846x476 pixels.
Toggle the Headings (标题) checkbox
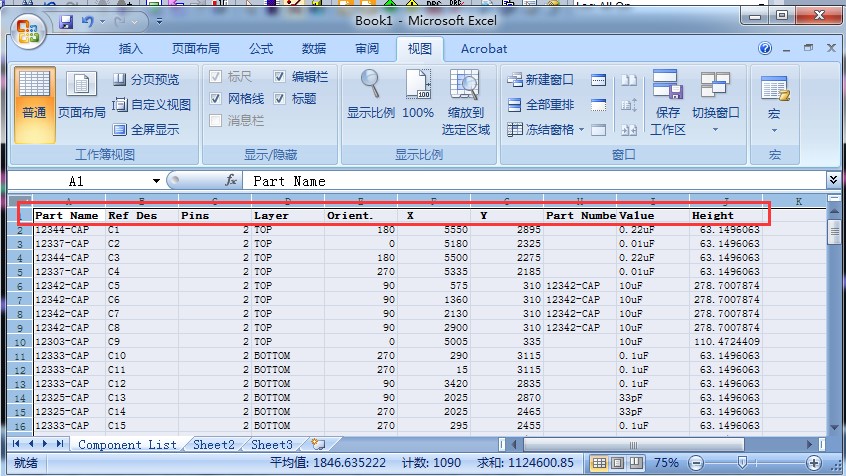tap(279, 99)
